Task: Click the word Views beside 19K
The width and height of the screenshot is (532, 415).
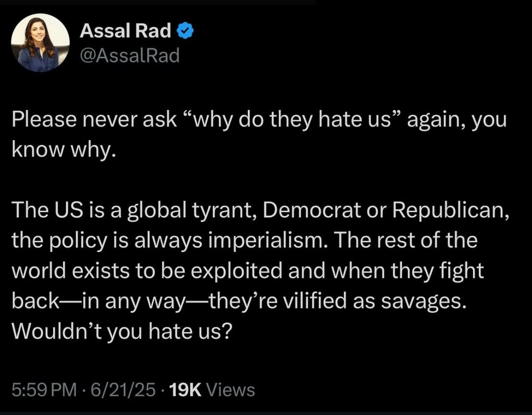Action: (x=231, y=390)
